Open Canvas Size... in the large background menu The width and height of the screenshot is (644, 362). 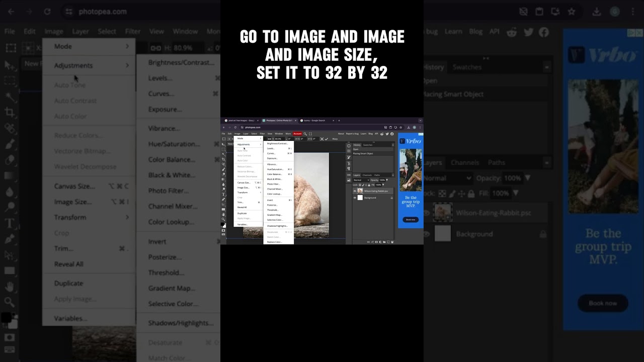(x=74, y=186)
